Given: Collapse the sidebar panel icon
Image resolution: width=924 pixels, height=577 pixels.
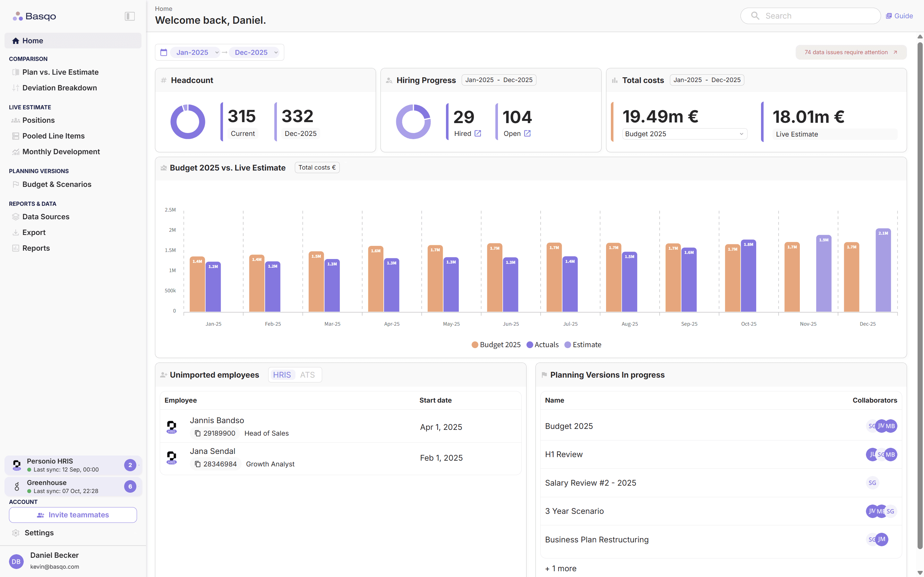Looking at the screenshot, I should click(x=129, y=16).
